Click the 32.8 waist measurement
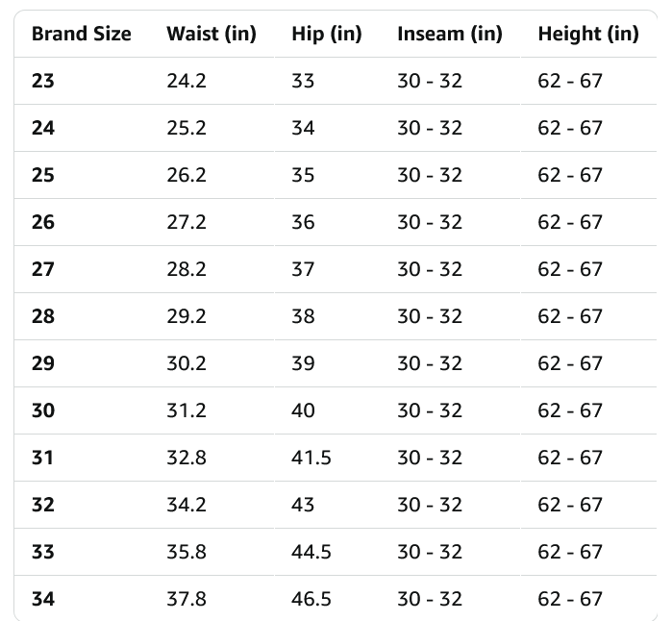Viewport: 672px width, 621px height. [x=187, y=458]
